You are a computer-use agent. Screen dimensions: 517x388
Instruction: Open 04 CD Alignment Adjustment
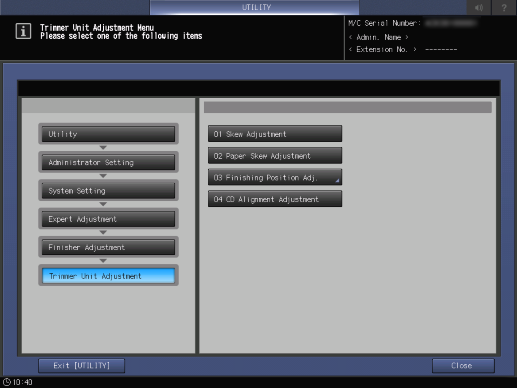(x=275, y=199)
